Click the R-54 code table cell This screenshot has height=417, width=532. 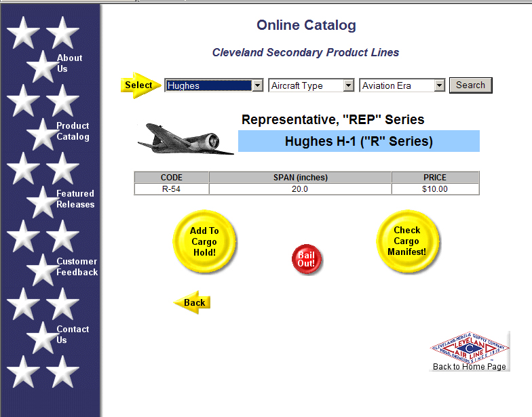coord(171,189)
